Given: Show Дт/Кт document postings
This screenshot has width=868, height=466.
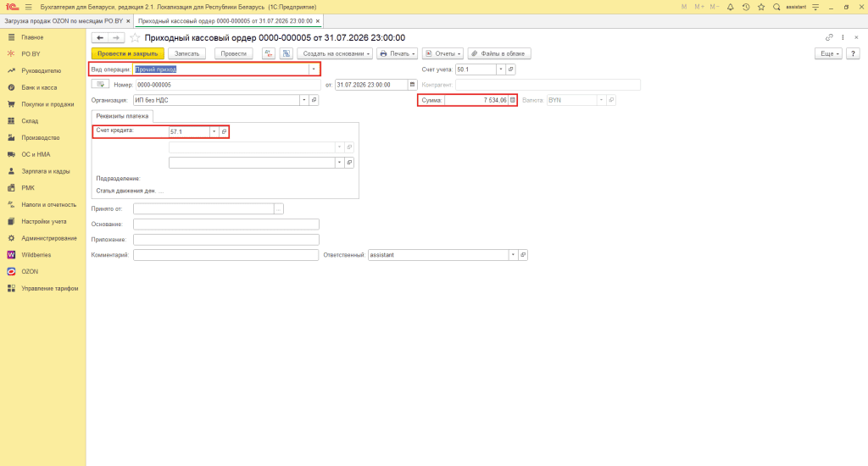Looking at the screenshot, I should pyautogui.click(x=269, y=53).
